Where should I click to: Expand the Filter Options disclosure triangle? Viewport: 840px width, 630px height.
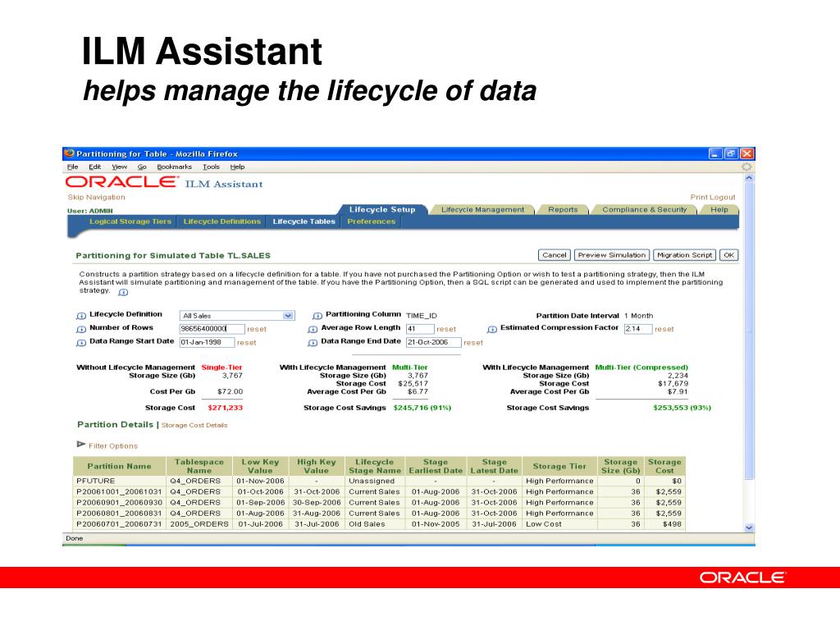click(x=81, y=444)
